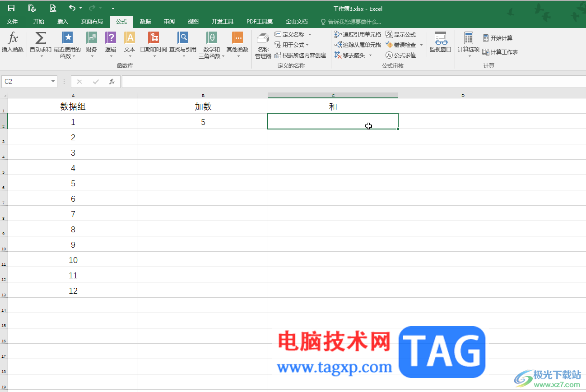Viewport: 586px width, 392px height.
Task: Open Customize Quick Access Toolbar dropdown
Action: point(113,8)
